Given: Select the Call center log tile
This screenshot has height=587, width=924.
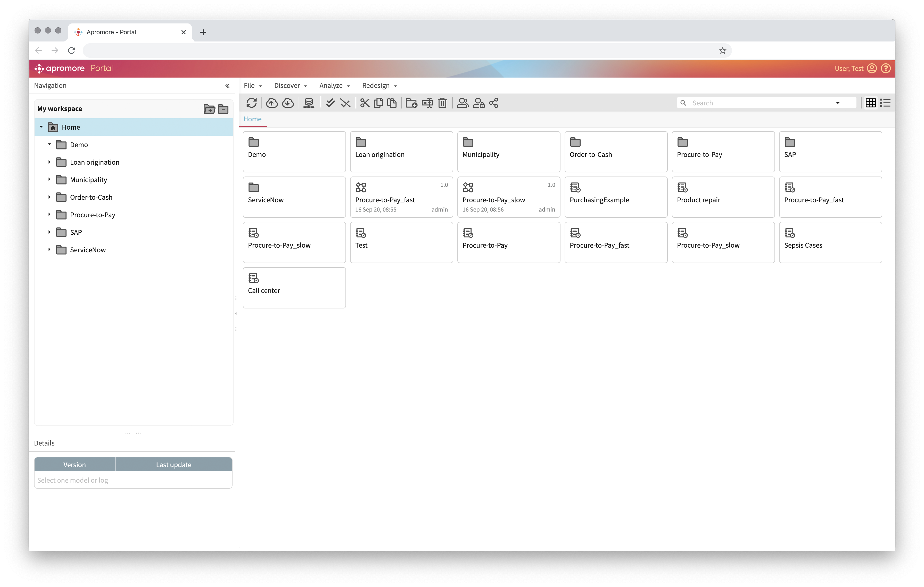Looking at the screenshot, I should click(294, 288).
